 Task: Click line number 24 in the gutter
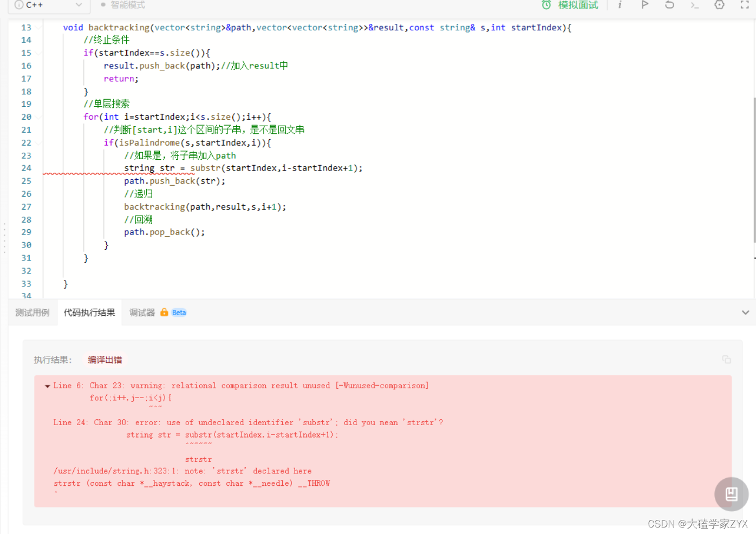[26, 168]
